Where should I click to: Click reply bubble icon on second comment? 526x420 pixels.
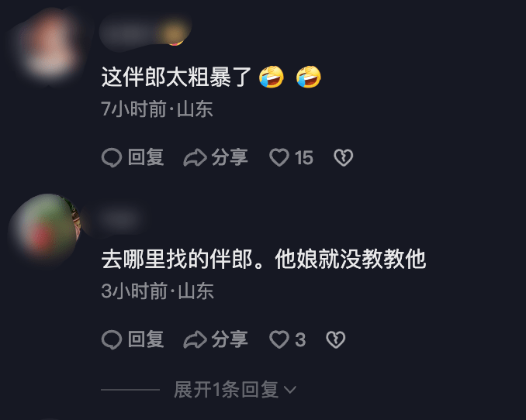[x=112, y=339]
